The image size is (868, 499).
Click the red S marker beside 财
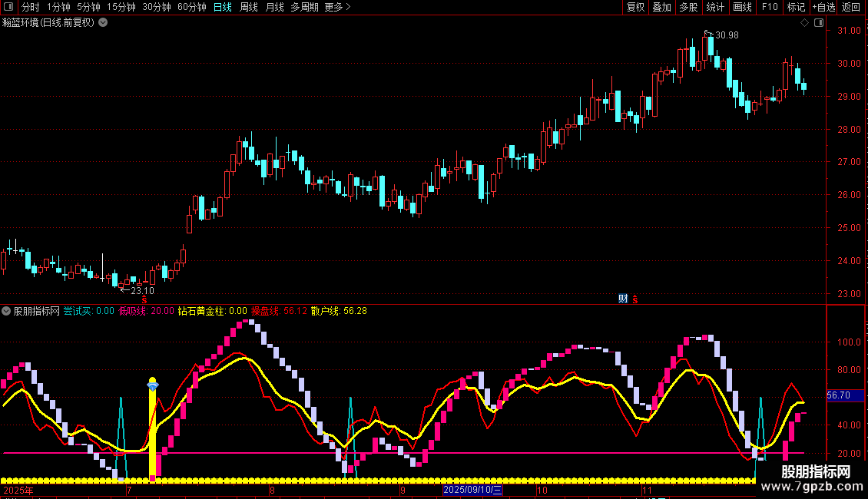click(x=635, y=299)
